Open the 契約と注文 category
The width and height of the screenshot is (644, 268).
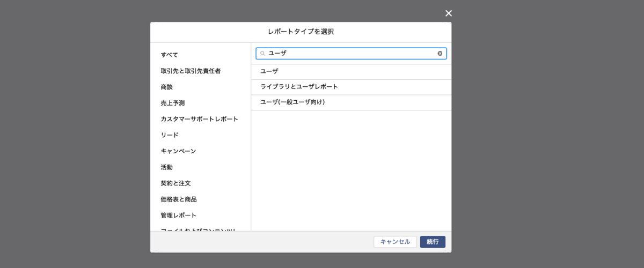point(175,183)
